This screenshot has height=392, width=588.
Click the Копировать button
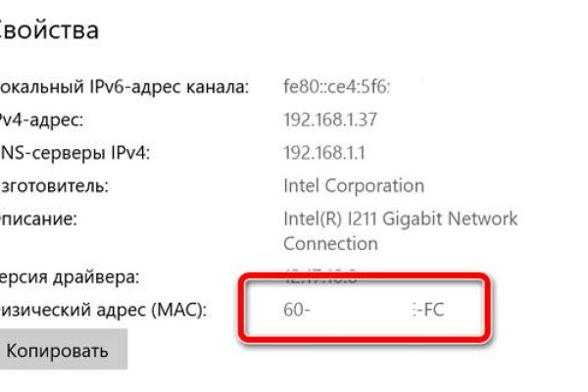(x=58, y=350)
